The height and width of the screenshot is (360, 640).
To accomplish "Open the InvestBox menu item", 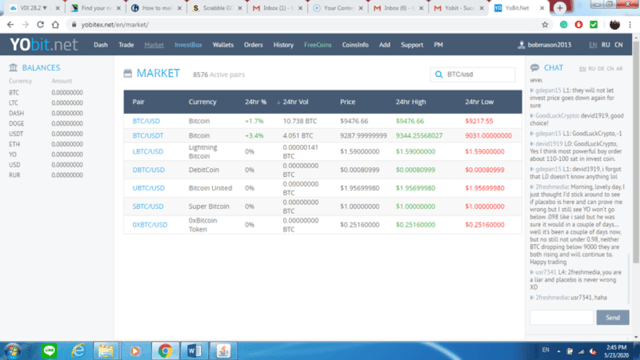I will point(188,45).
